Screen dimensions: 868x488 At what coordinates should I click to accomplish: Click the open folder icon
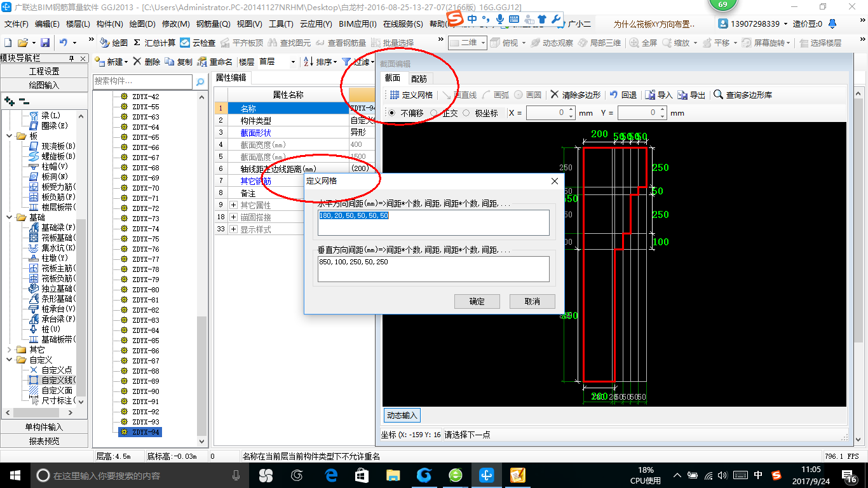[x=23, y=43]
